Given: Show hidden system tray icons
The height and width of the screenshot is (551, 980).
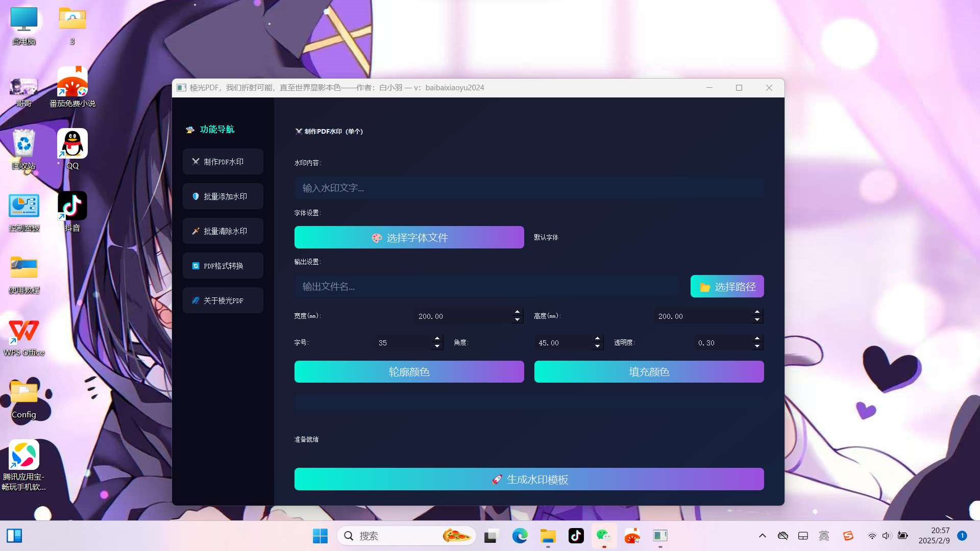Looking at the screenshot, I should click(x=762, y=536).
